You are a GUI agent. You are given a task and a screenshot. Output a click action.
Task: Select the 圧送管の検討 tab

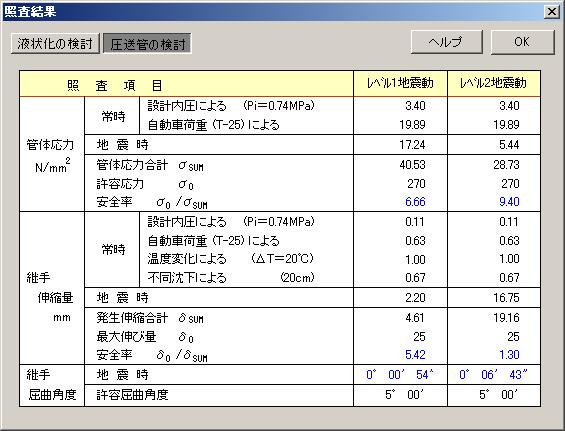[x=147, y=44]
